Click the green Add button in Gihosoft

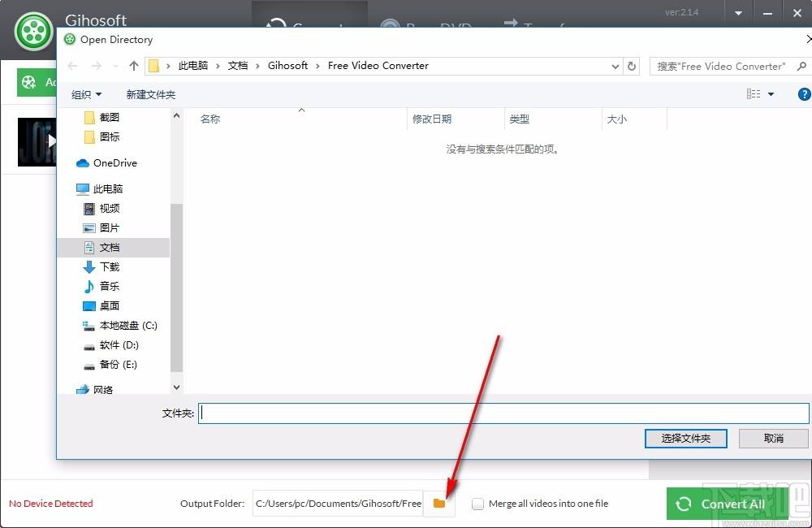37,82
